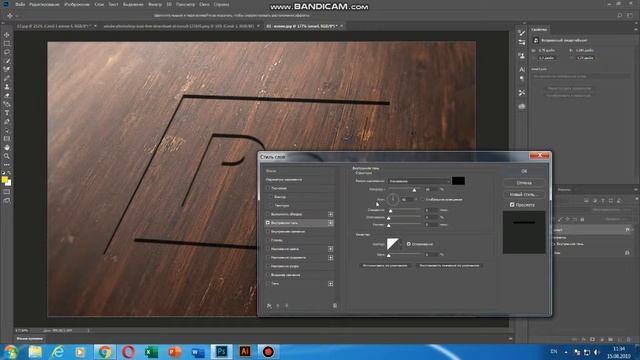Open the Character panel icon
Image resolution: width=640 pixels, height=360 pixels.
click(x=522, y=70)
